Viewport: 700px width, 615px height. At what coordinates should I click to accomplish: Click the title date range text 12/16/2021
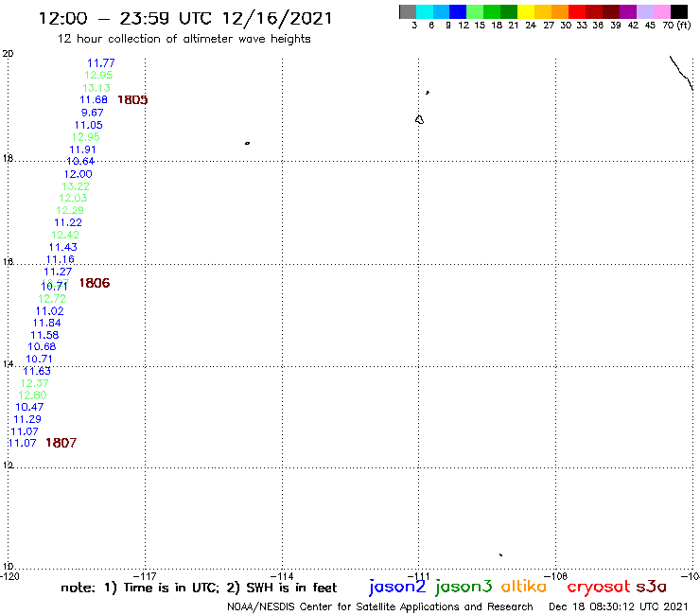(277, 18)
